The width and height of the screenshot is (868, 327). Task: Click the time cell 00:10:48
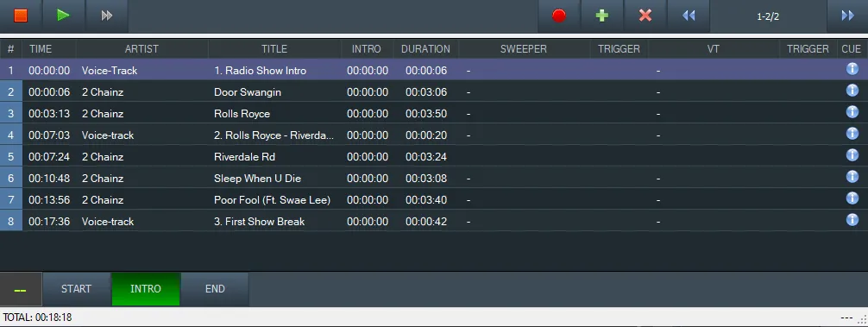(49, 179)
